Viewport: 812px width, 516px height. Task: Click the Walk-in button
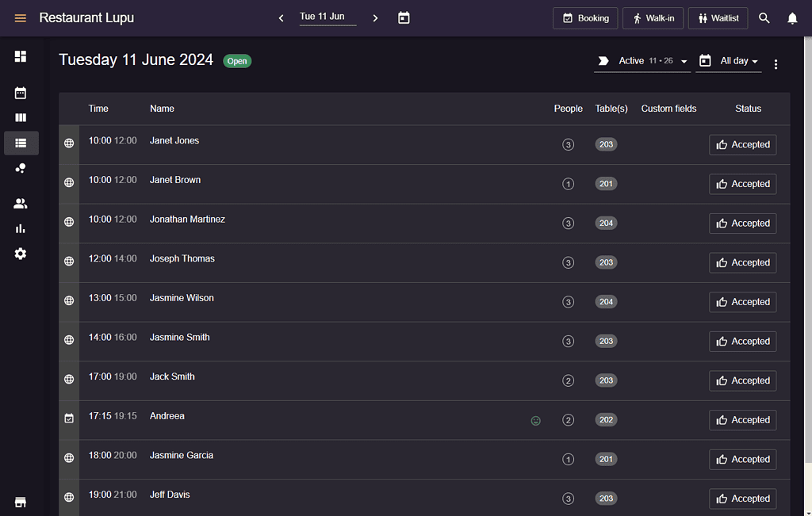[x=653, y=18]
